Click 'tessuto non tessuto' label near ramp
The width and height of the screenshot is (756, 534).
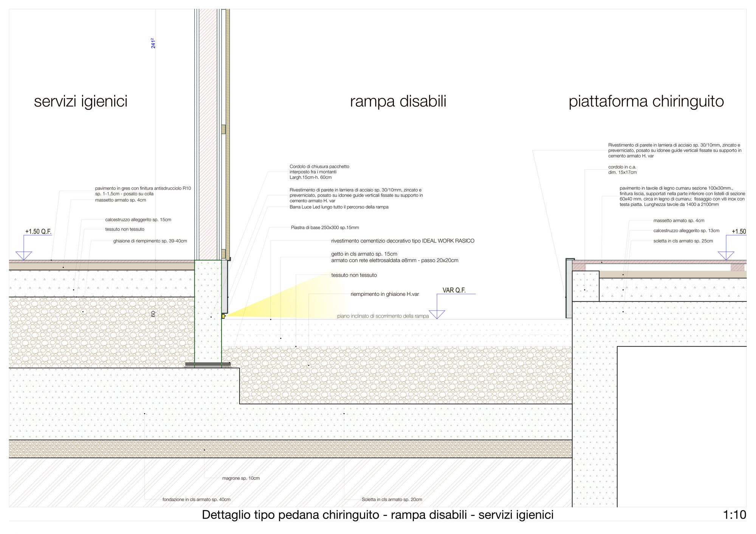point(354,275)
